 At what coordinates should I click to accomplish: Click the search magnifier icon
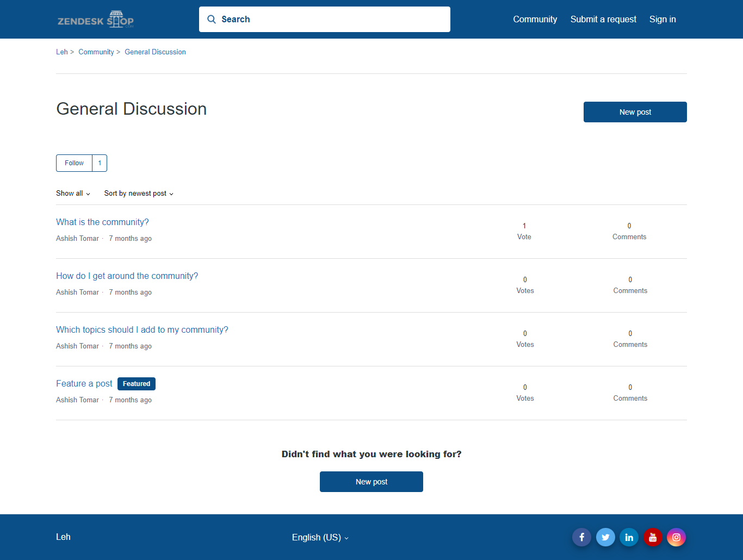pos(212,20)
